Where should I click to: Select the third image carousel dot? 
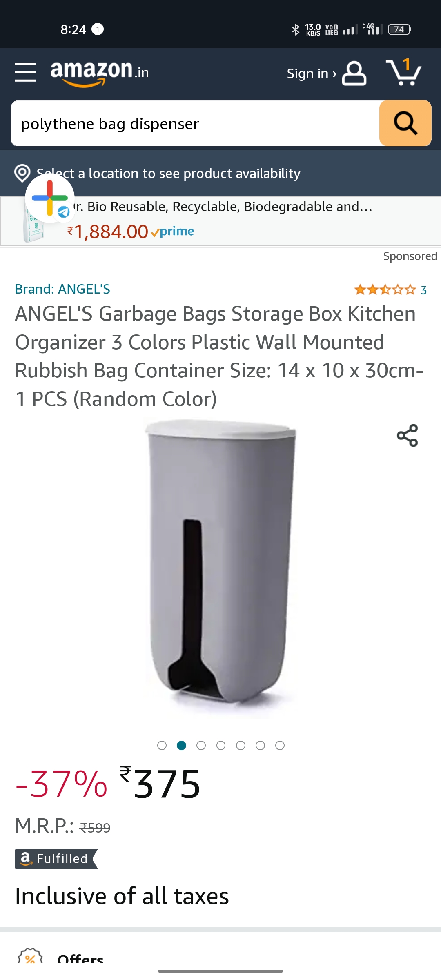[x=201, y=746]
